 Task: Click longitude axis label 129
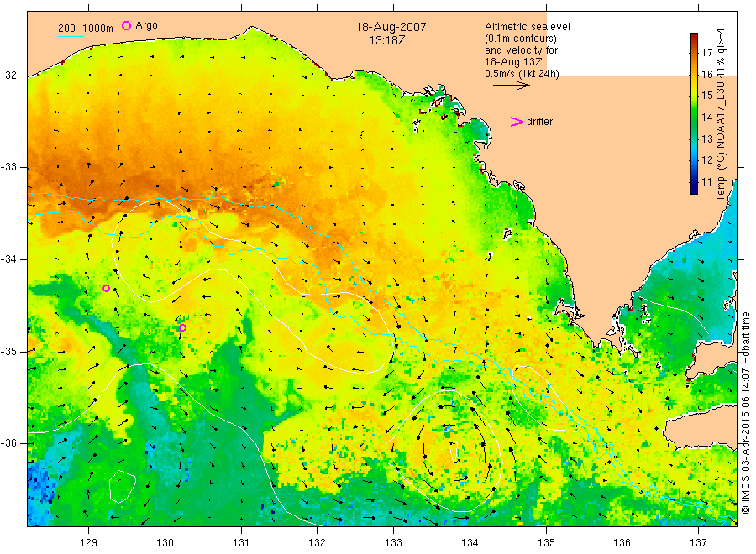point(89,543)
